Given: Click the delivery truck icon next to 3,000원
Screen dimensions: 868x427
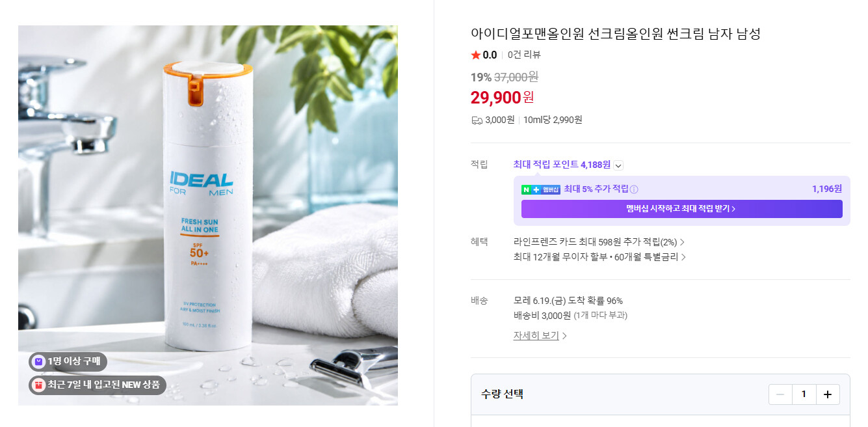Looking at the screenshot, I should coord(477,120).
